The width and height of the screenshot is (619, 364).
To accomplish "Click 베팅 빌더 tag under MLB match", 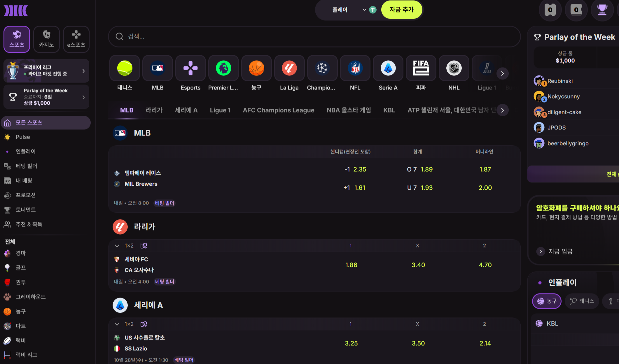I will [165, 203].
